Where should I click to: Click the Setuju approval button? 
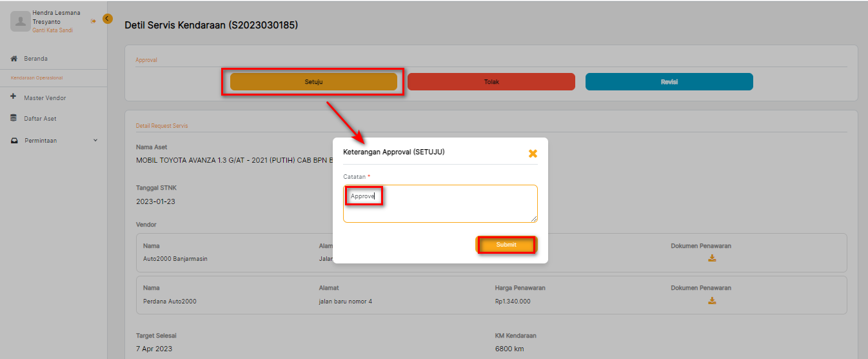point(313,82)
